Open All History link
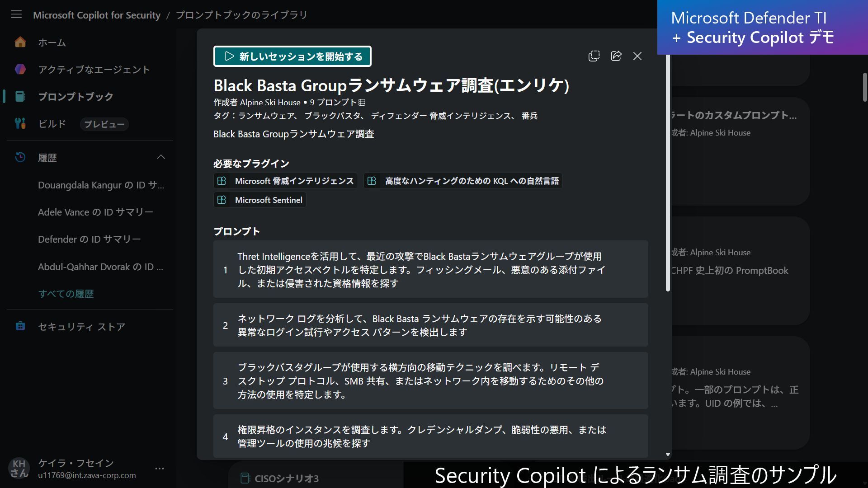The width and height of the screenshot is (868, 488). tap(66, 294)
